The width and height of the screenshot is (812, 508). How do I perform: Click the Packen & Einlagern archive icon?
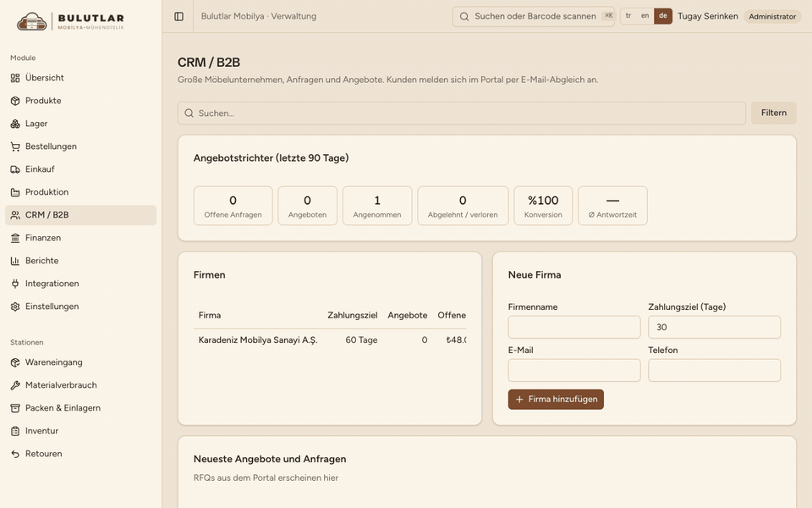(x=15, y=408)
